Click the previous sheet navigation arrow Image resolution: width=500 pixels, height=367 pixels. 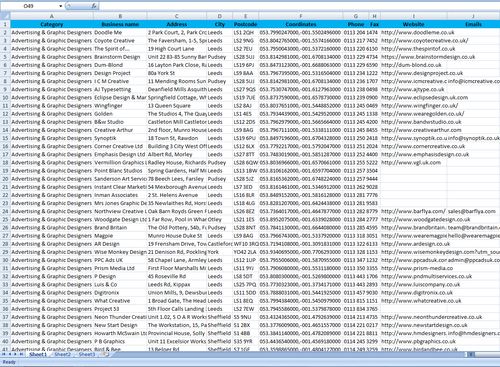click(x=10, y=354)
